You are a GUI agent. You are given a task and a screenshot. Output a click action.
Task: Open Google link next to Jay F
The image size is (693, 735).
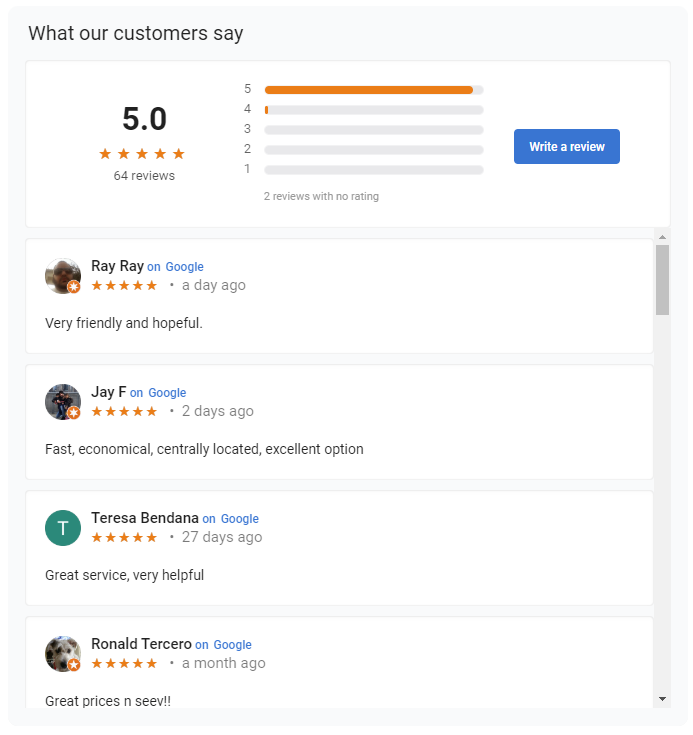click(167, 393)
